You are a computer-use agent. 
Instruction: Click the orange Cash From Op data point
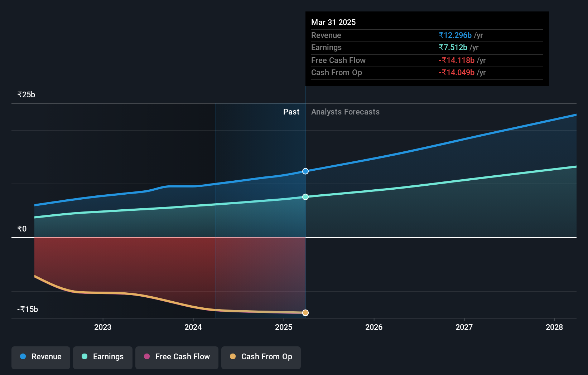[305, 313]
